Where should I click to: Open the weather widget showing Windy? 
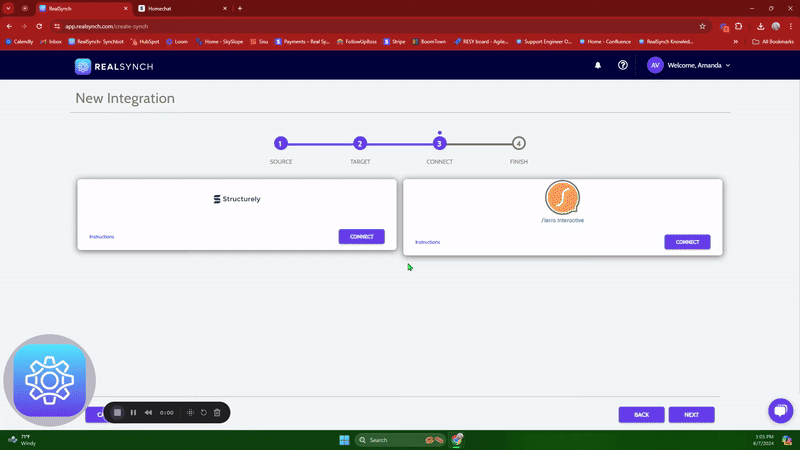[22, 440]
